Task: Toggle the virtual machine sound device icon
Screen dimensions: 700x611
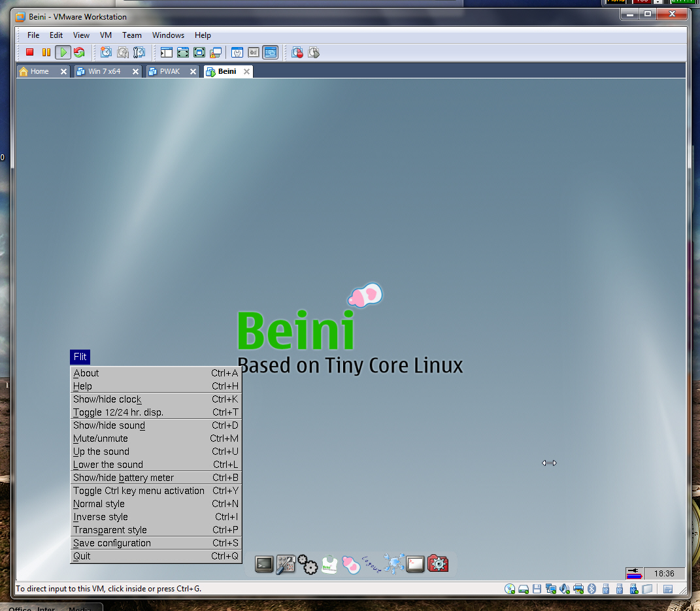Action: pos(565,589)
